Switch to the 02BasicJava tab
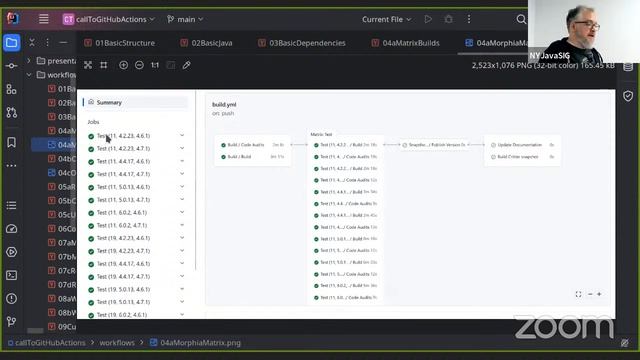The width and height of the screenshot is (640, 360). (207, 43)
